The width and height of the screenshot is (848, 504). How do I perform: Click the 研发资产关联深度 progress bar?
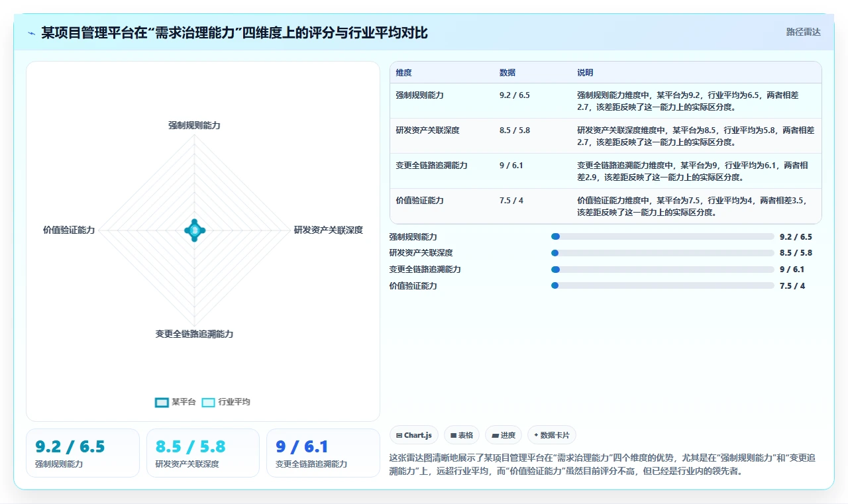pos(662,253)
